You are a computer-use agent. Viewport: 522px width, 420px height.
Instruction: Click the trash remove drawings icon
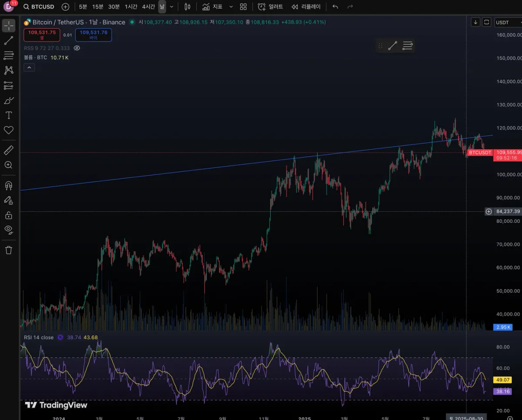pyautogui.click(x=8, y=250)
